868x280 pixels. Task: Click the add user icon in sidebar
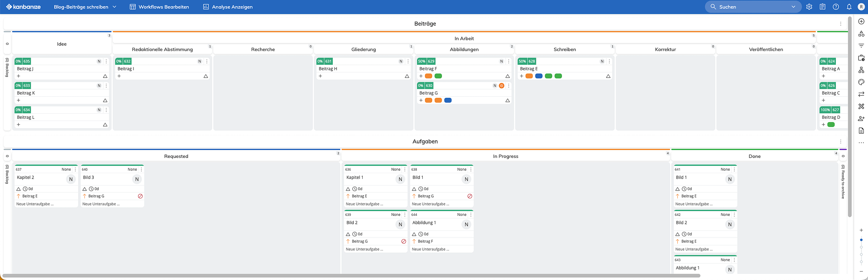tap(861, 118)
